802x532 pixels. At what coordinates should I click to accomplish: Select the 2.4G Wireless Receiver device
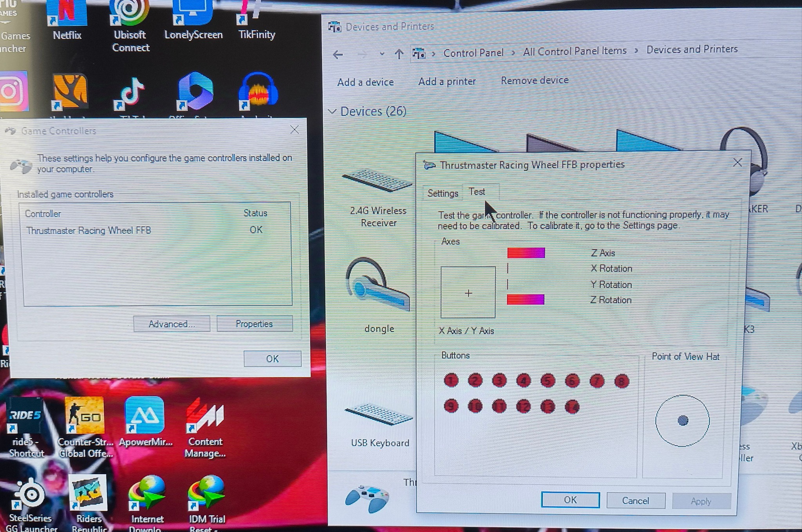pos(378,198)
